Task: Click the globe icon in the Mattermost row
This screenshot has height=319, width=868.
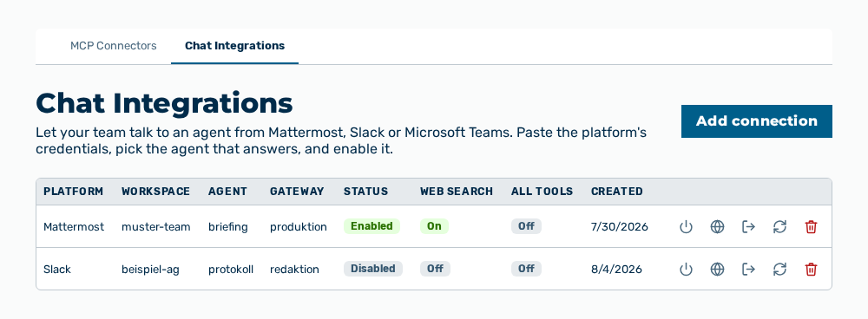Action: click(x=717, y=226)
